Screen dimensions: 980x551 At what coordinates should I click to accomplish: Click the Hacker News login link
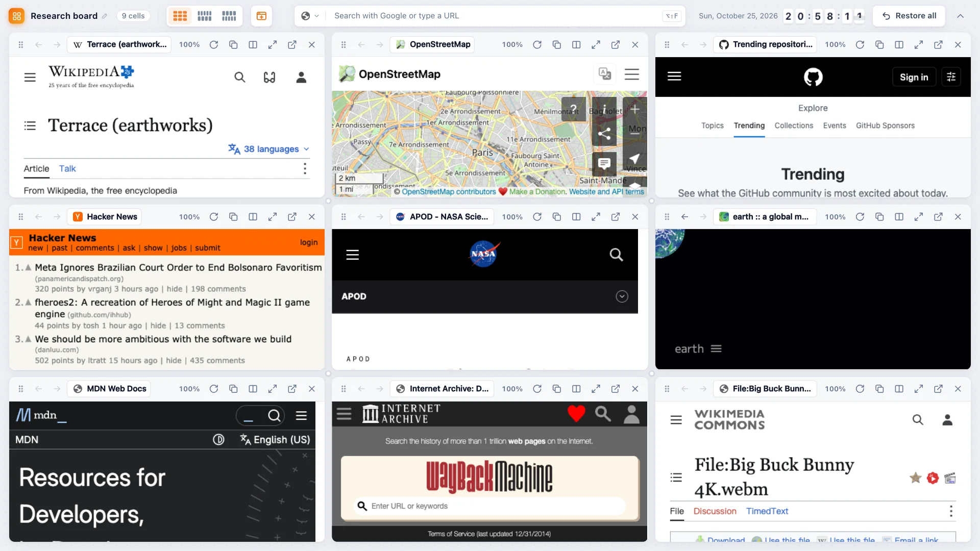click(x=309, y=242)
